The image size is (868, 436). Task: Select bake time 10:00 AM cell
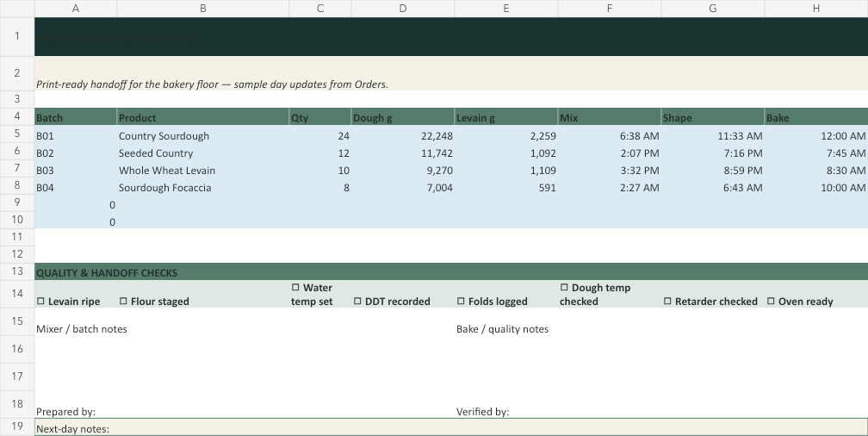[x=816, y=185]
